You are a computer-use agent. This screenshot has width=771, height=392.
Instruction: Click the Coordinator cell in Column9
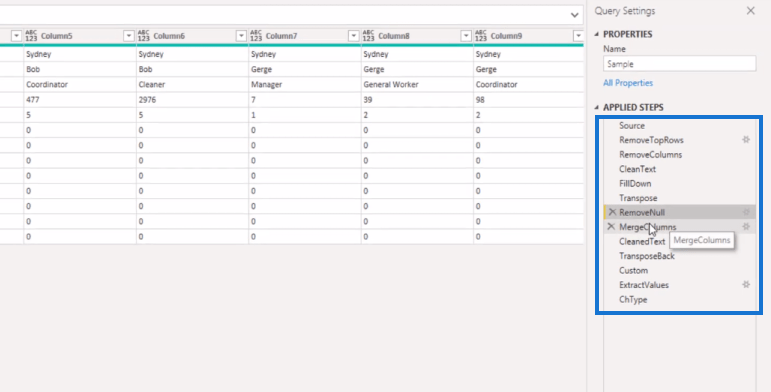(x=529, y=84)
